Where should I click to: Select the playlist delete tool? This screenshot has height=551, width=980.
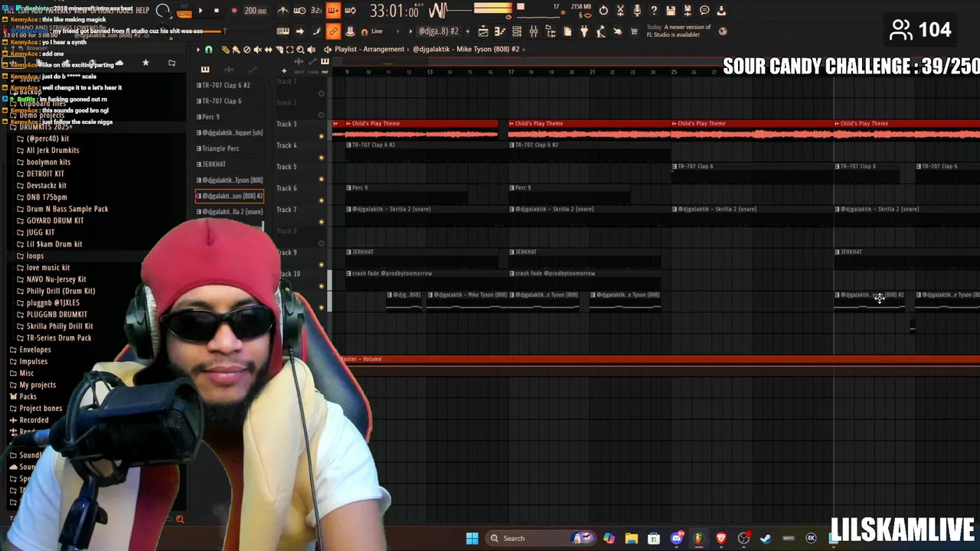(x=247, y=50)
